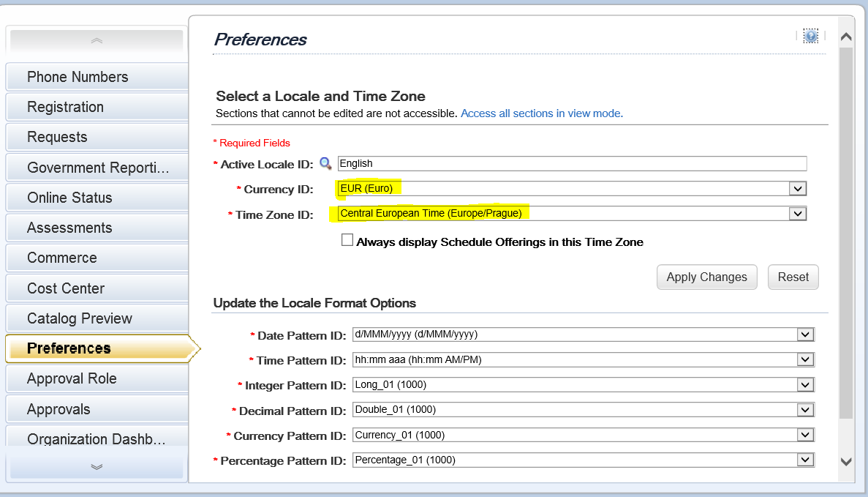Select Requests in the sidebar

97,137
